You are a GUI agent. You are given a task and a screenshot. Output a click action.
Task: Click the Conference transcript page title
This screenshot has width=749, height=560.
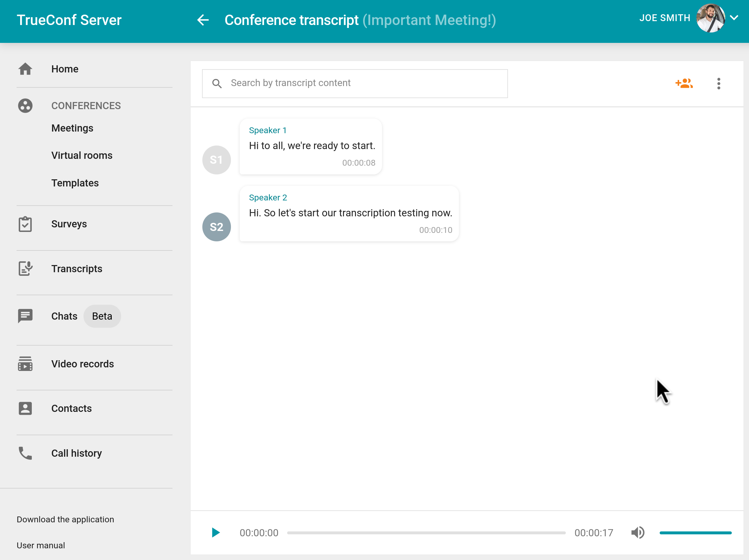(292, 20)
